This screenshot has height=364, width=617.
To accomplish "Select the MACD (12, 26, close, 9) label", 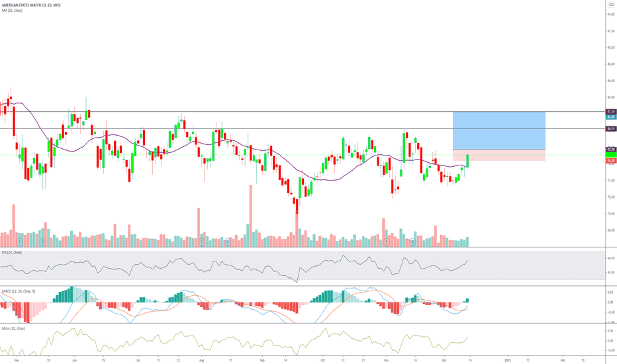I will pos(18,291).
